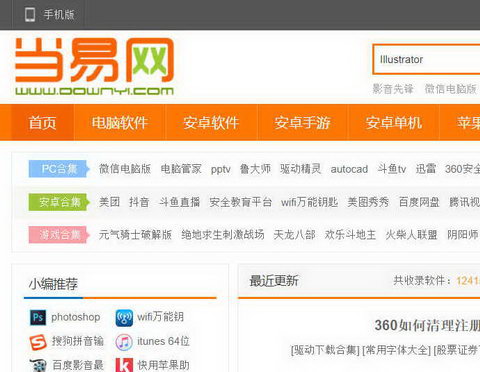The width and height of the screenshot is (480, 372).
Task: Click the 搜狗拼音 orange S icon
Action: (x=38, y=342)
